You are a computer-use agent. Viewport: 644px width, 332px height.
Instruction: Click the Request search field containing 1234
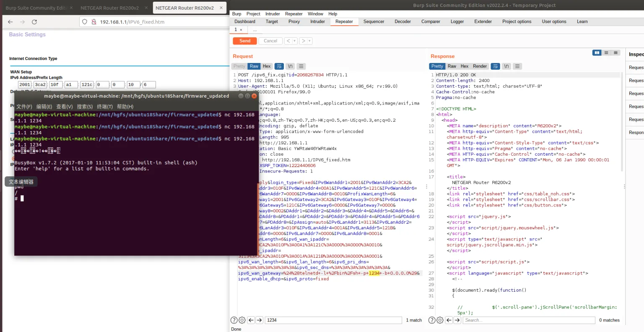333,320
